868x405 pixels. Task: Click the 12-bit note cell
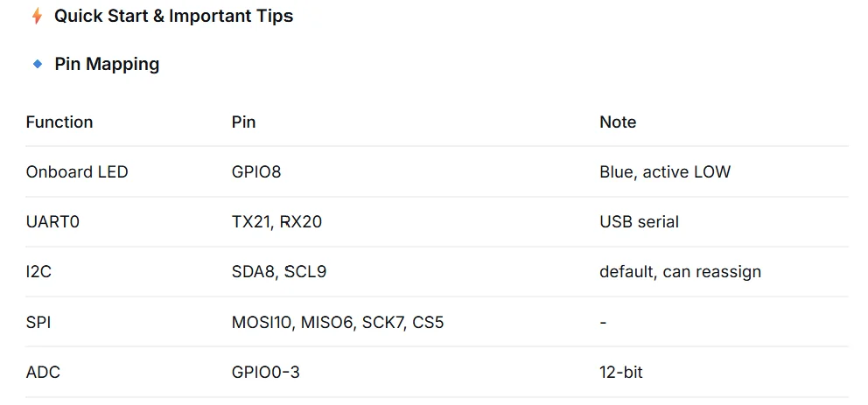(x=621, y=373)
